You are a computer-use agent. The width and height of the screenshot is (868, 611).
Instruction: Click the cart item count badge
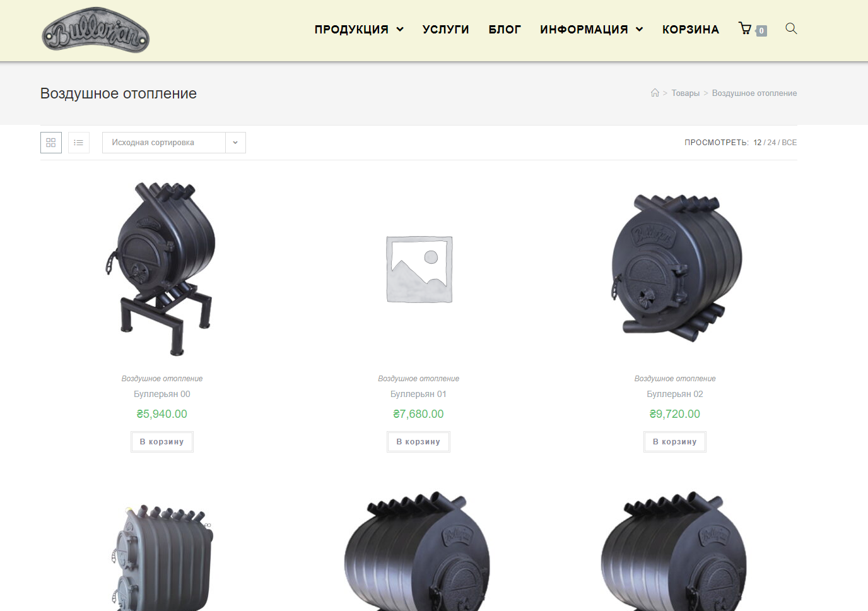click(x=761, y=30)
